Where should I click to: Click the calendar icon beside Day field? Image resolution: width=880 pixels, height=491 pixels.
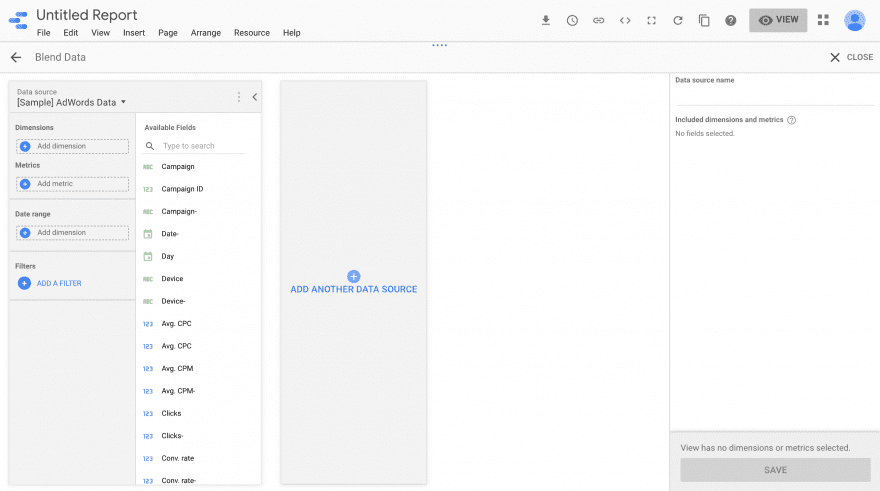pos(148,256)
